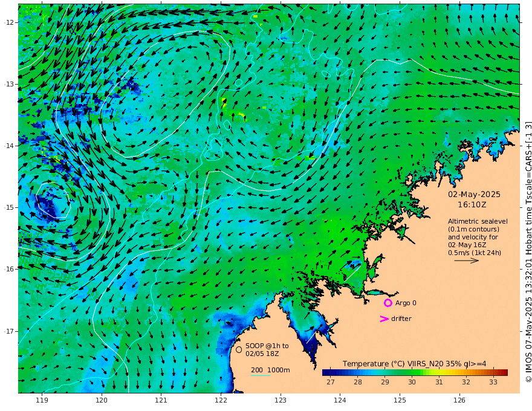The width and height of the screenshot is (532, 411).
Task: Click the longitude axis label 124
Action: pos(340,400)
